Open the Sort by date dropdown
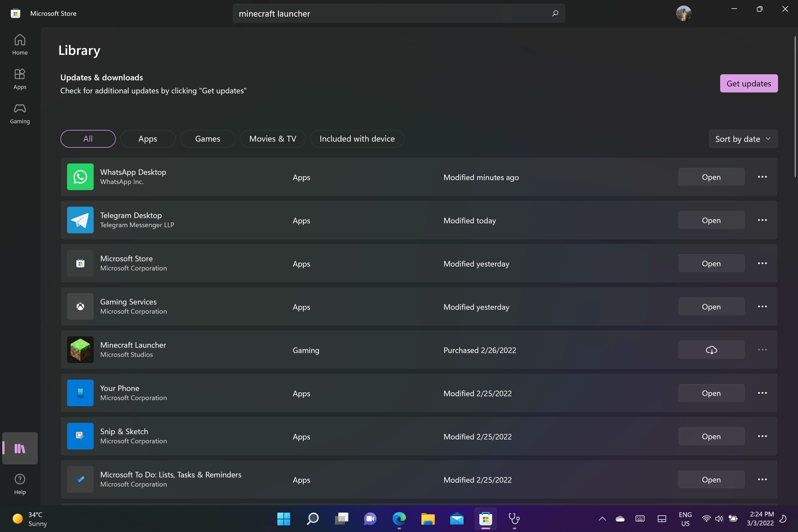This screenshot has height=532, width=798. tap(743, 139)
